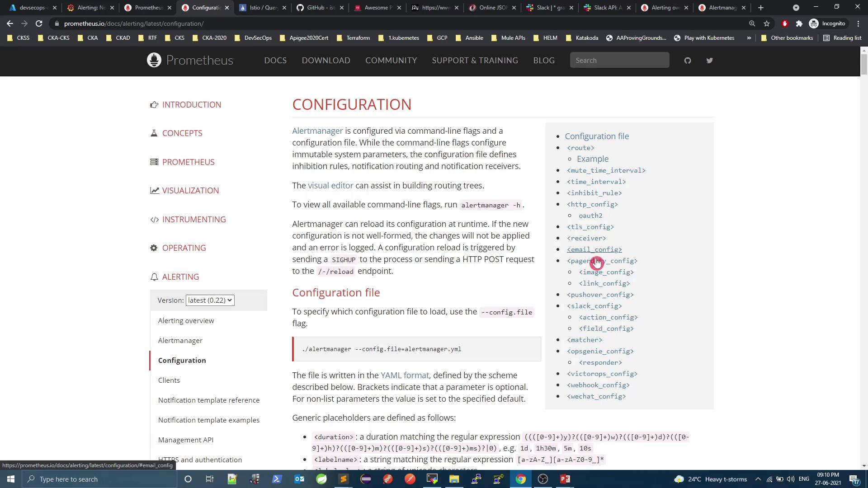Bookmark this page with the star icon
The height and width of the screenshot is (488, 868).
coord(767,23)
